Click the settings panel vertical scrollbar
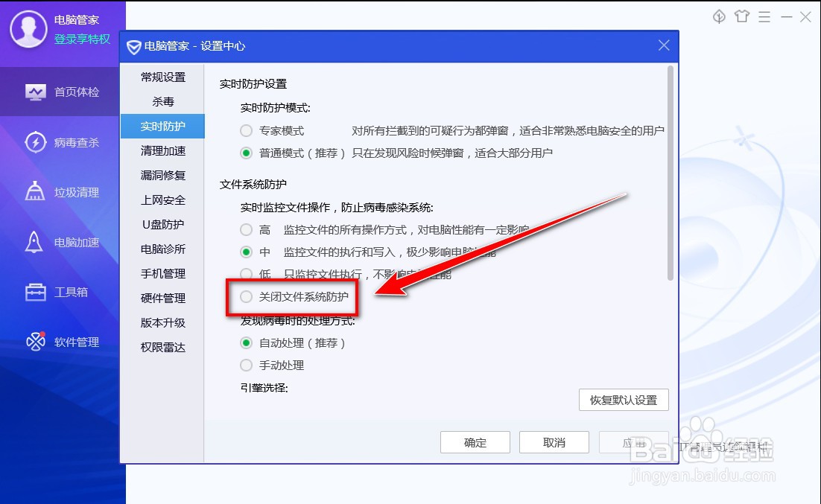Screen dimensions: 821x504 [671, 173]
